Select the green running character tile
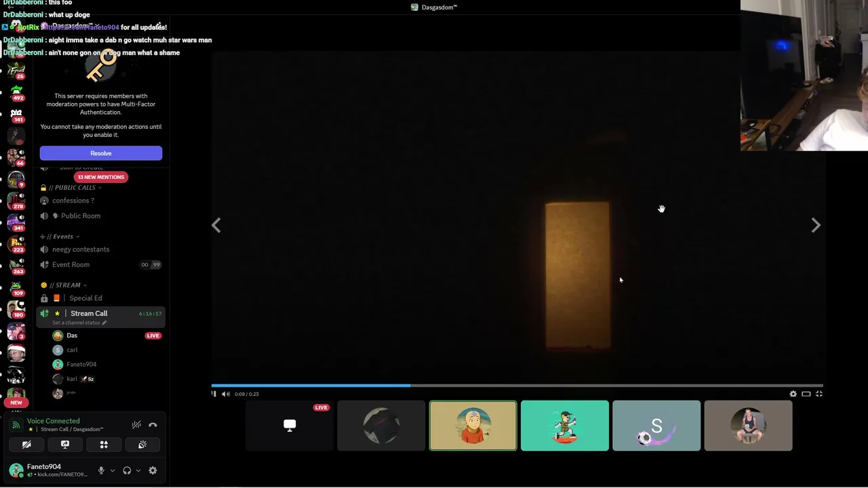The image size is (868, 488). 565,426
